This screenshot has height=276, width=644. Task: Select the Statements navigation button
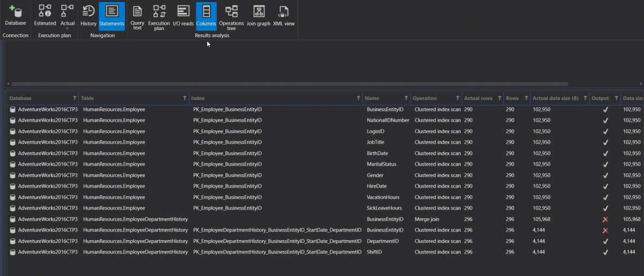coord(112,15)
